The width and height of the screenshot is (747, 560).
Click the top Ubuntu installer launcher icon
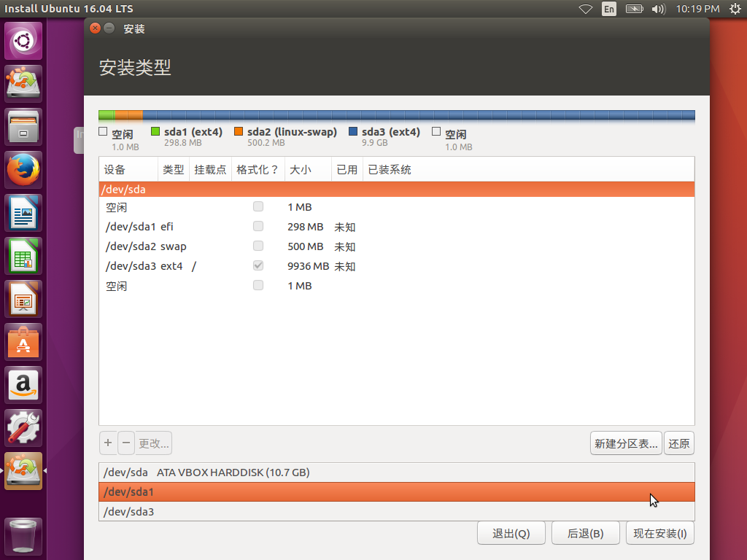click(23, 83)
